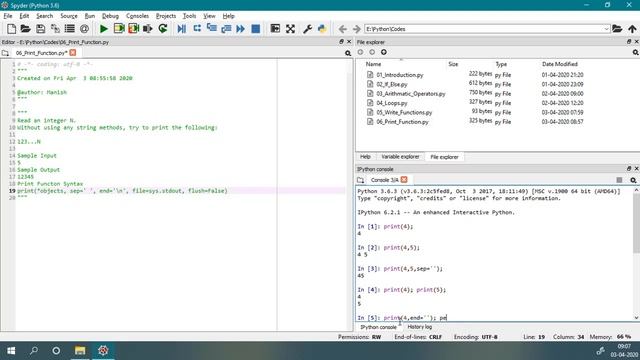
Task: Create a new file with toolbar icon
Action: click(11, 29)
